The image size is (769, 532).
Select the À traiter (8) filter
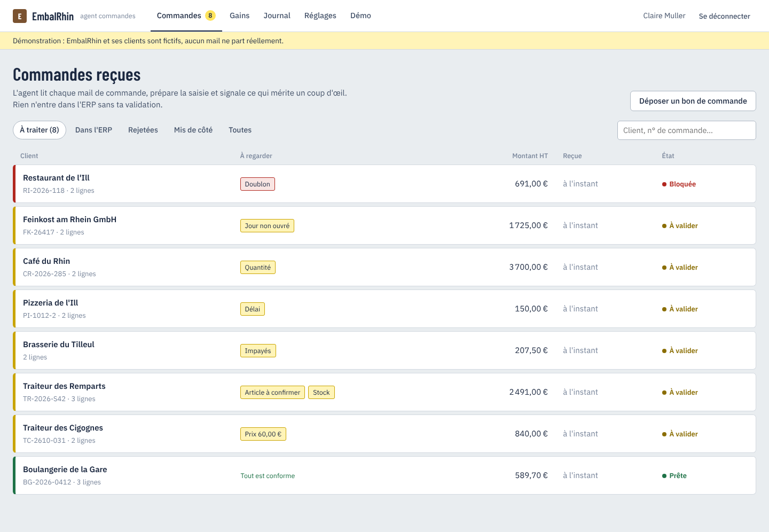40,130
